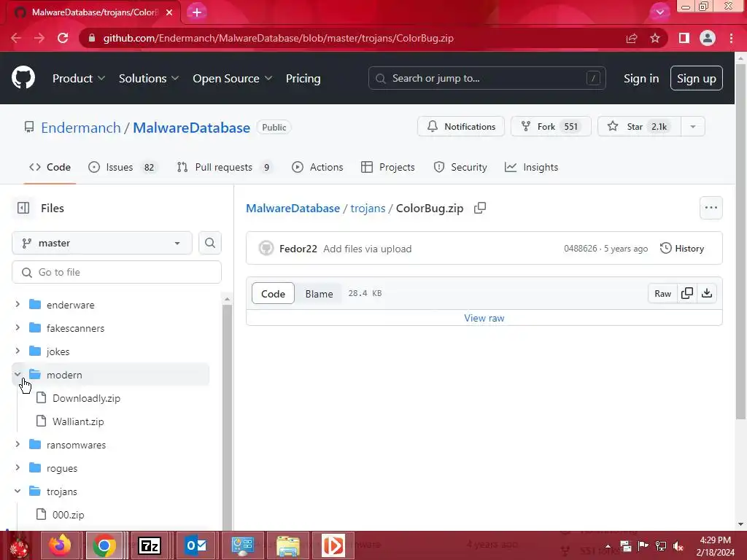The width and height of the screenshot is (747, 560).
Task: Open the Solutions menu
Action: 149,79
